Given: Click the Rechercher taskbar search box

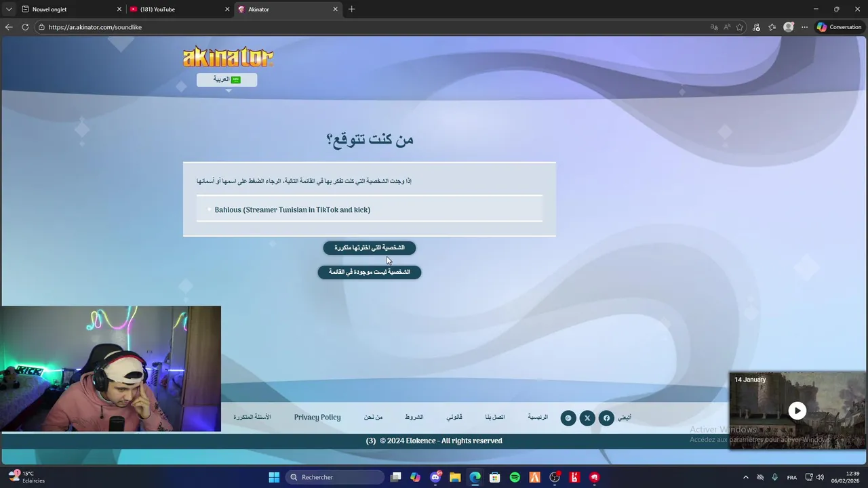Looking at the screenshot, I should click(x=336, y=477).
